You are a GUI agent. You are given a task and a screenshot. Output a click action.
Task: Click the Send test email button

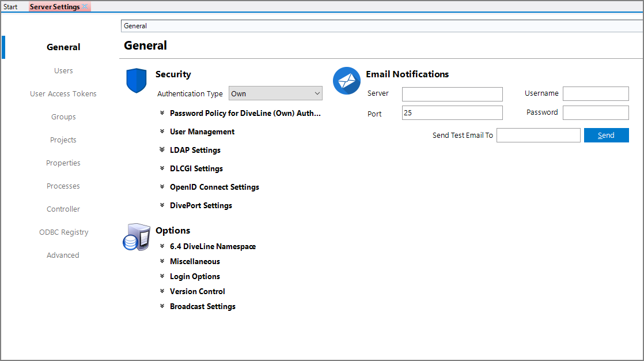[x=606, y=134]
